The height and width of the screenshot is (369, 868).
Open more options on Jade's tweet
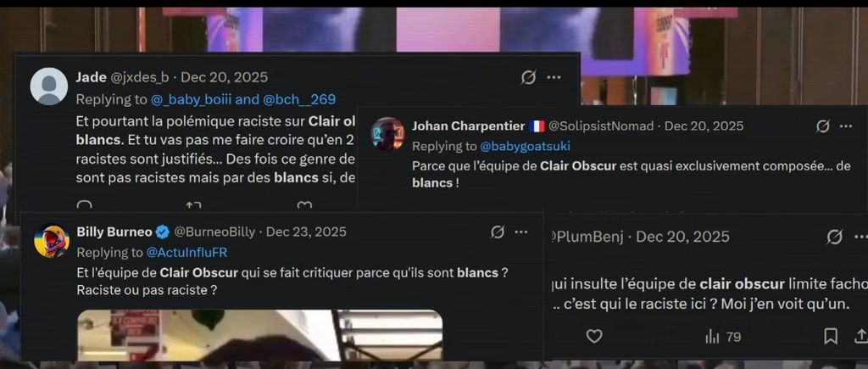[554, 77]
